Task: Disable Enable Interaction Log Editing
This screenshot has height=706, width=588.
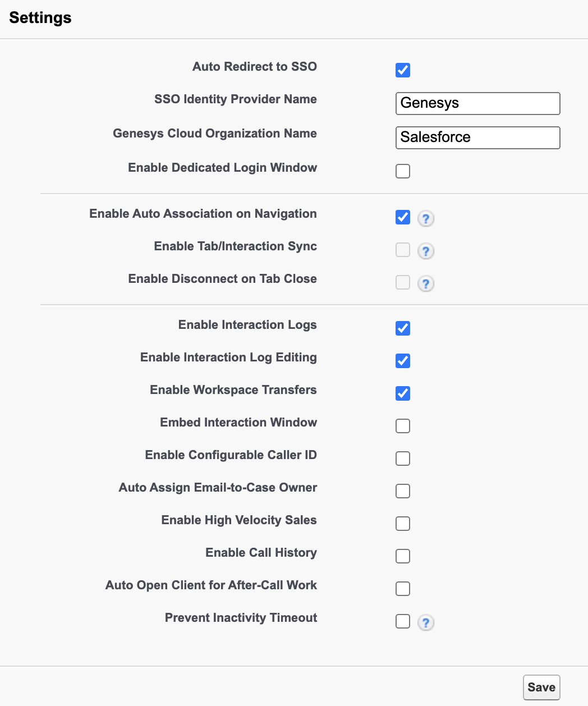Action: (x=403, y=361)
